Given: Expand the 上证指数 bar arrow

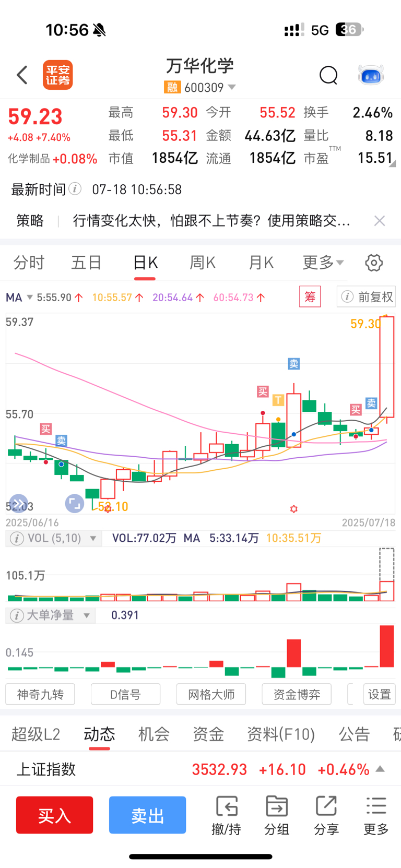Looking at the screenshot, I should 381,769.
